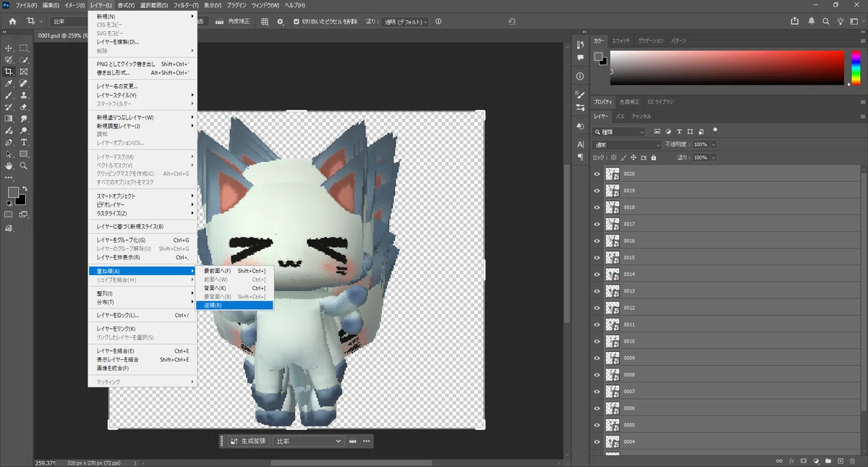868x467 pixels.
Task: Click the share icon in the header
Action: pos(794,22)
